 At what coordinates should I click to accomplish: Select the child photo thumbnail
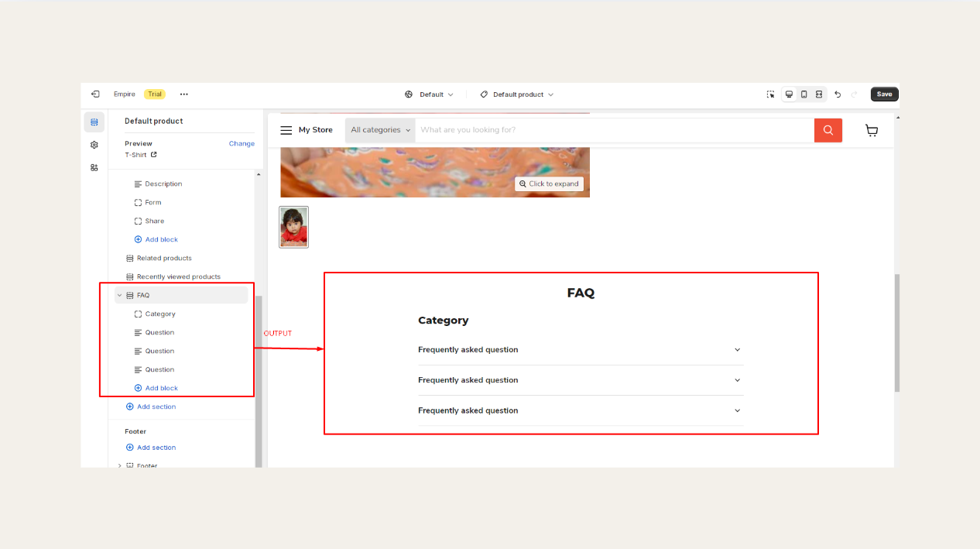293,227
